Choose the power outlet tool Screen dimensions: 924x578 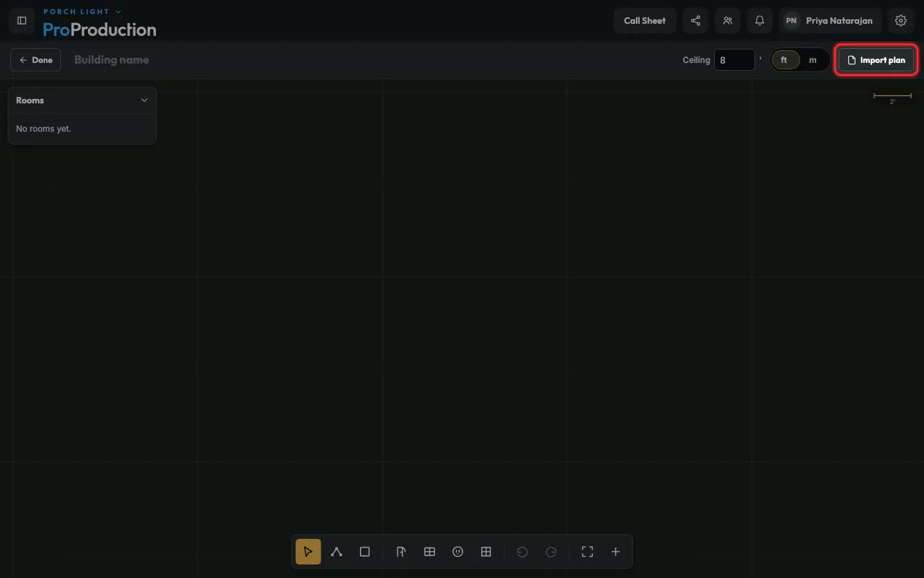click(x=458, y=552)
